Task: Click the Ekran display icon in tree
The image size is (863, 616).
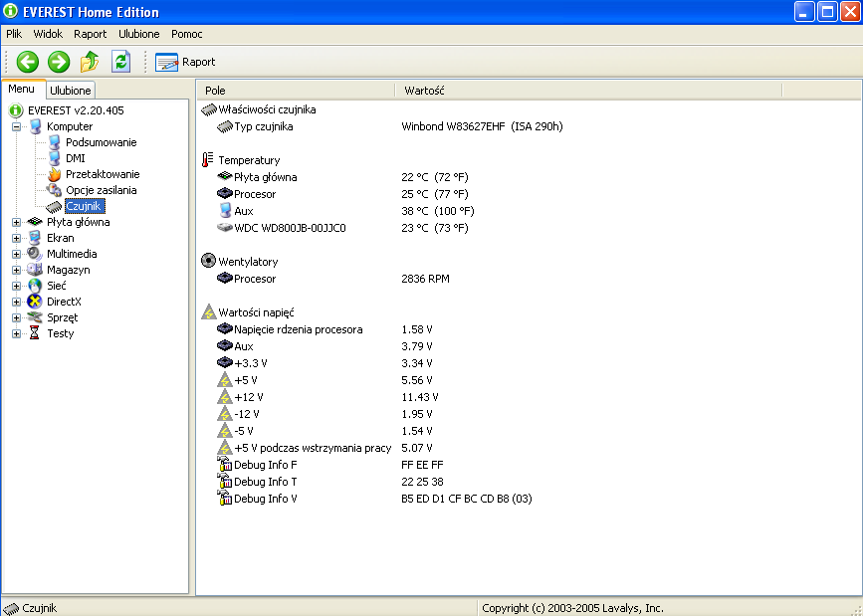Action: (35, 238)
